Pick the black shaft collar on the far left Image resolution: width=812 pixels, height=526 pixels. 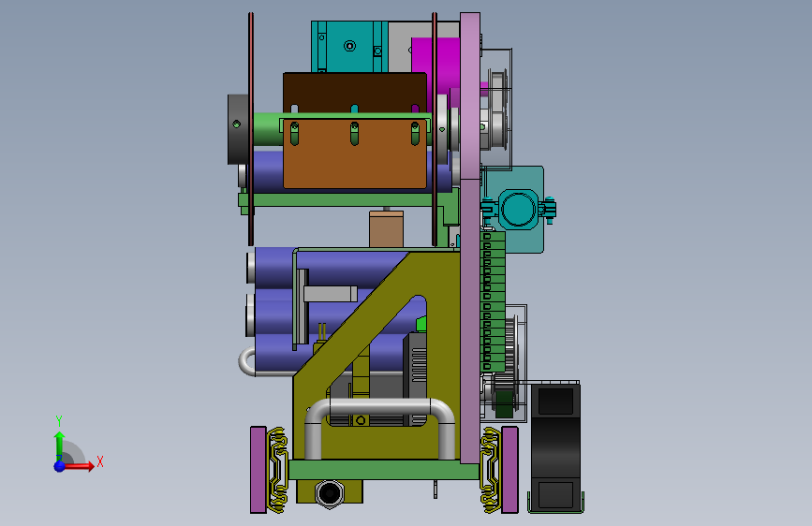coord(239,129)
